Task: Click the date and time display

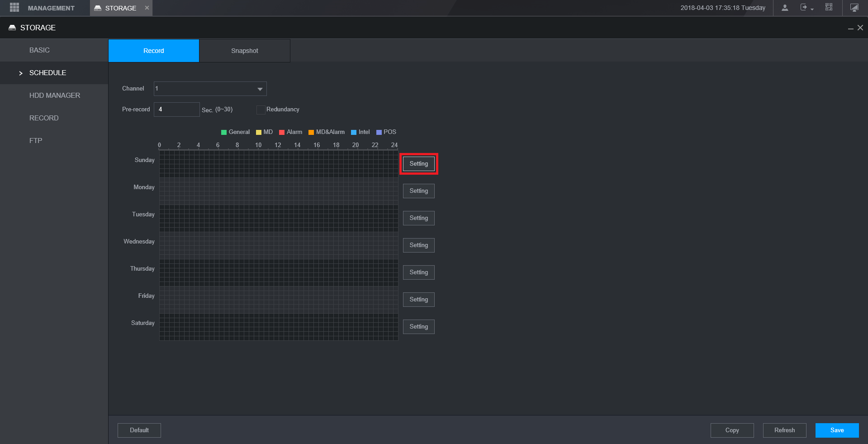Action: pyautogui.click(x=723, y=8)
